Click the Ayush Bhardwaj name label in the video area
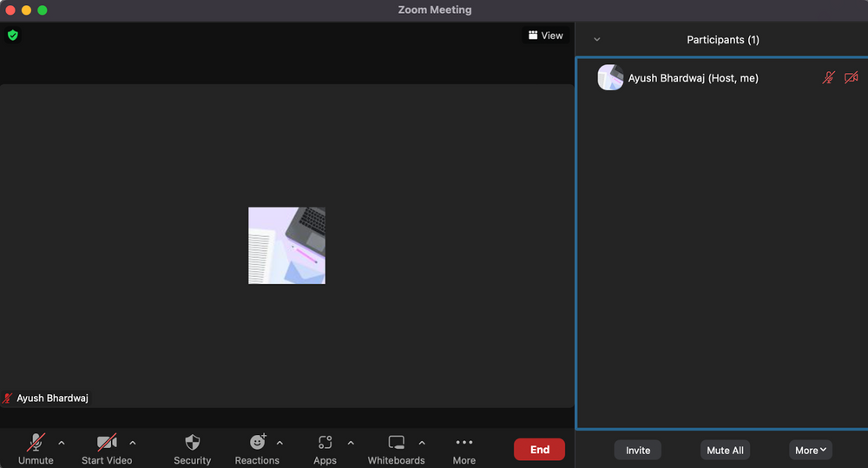This screenshot has width=868, height=468. click(52, 399)
